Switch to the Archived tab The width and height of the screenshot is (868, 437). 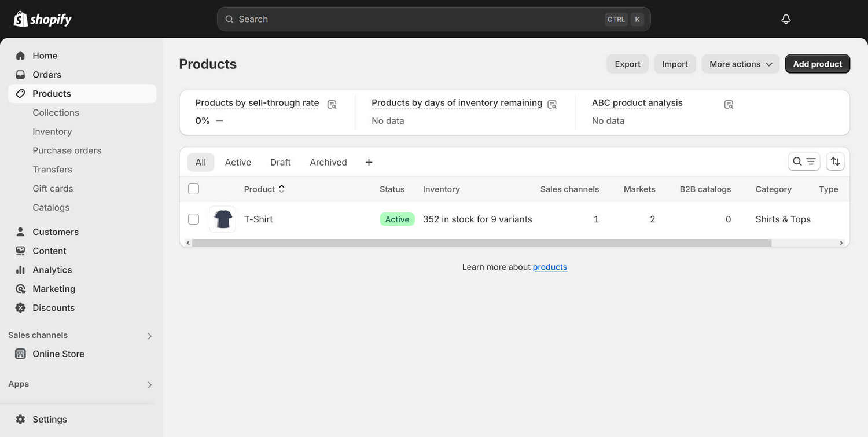[328, 162]
